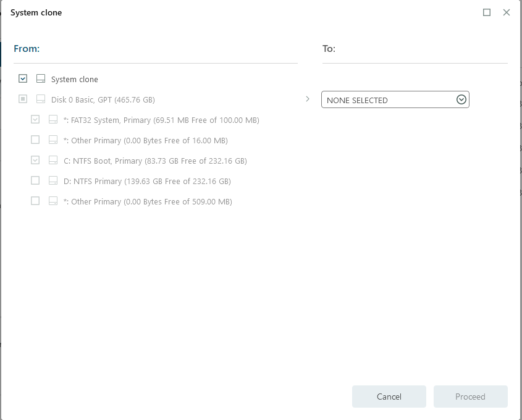Click the C: NTFS Boot partition icon
This screenshot has height=420, width=522.
pos(53,161)
